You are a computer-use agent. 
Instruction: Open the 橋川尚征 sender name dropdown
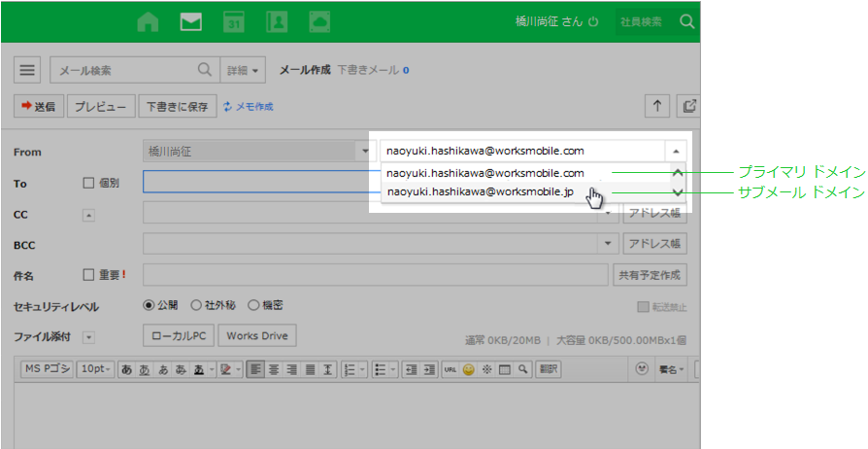click(365, 151)
